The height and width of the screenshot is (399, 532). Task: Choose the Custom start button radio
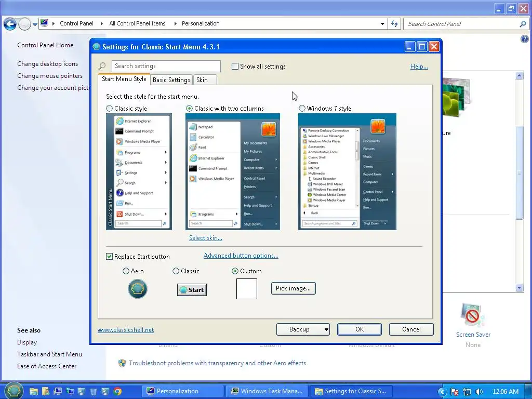coord(235,271)
